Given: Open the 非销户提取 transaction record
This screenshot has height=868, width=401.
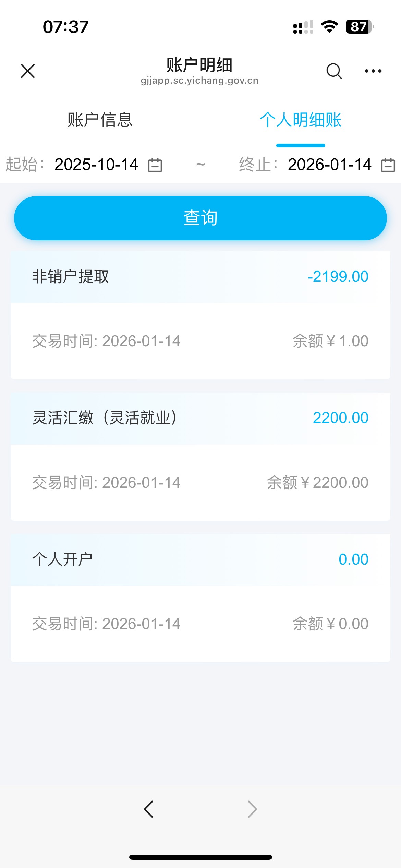Looking at the screenshot, I should (x=200, y=315).
